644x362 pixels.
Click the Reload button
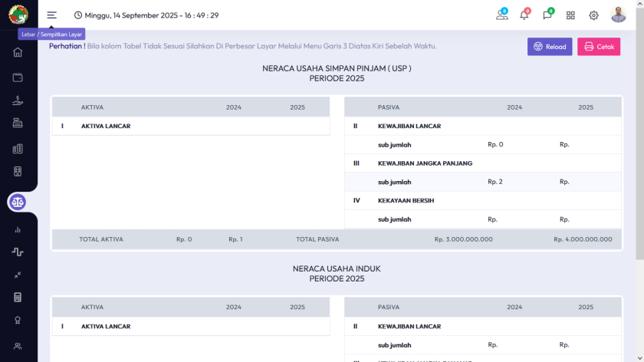(549, 47)
